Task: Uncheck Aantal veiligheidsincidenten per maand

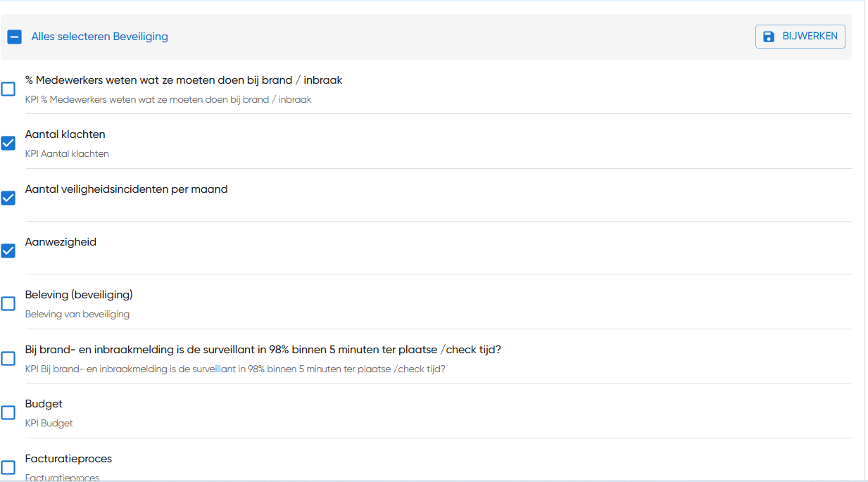Action: pos(8,198)
